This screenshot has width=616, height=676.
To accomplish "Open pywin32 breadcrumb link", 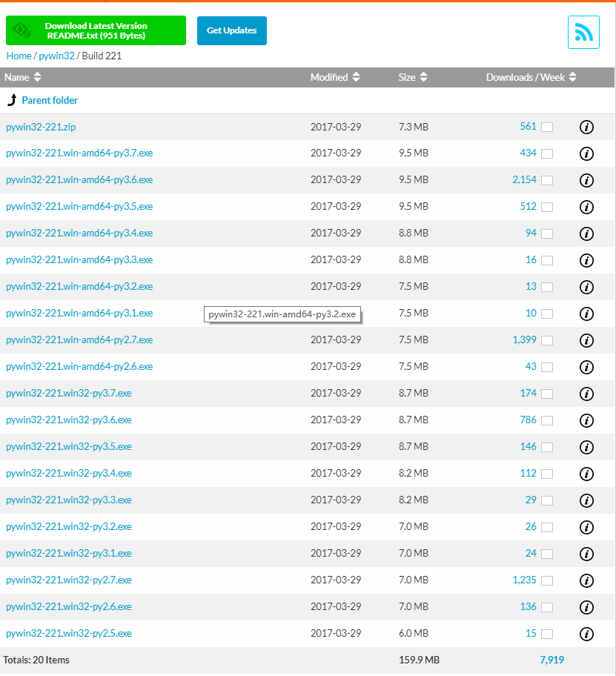I will coord(56,56).
